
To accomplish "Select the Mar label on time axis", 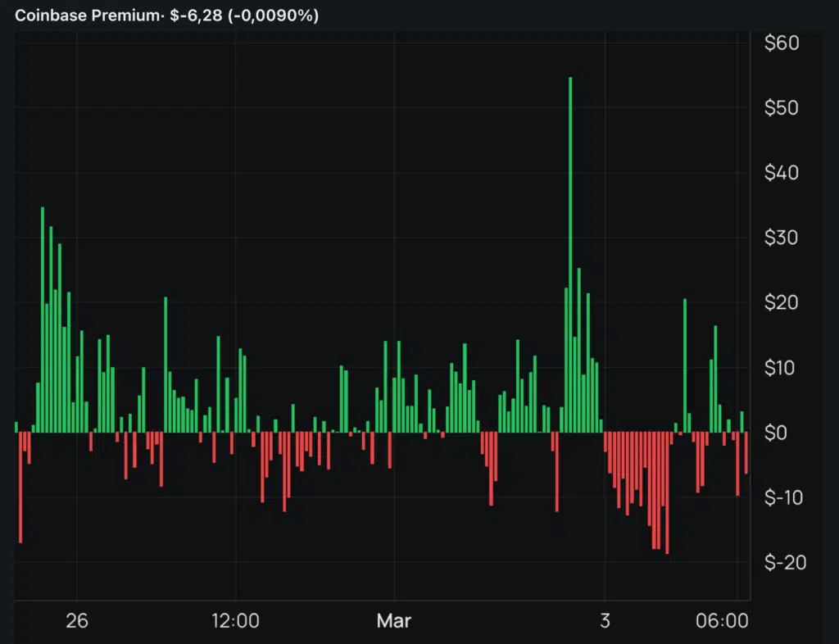I will tap(394, 621).
